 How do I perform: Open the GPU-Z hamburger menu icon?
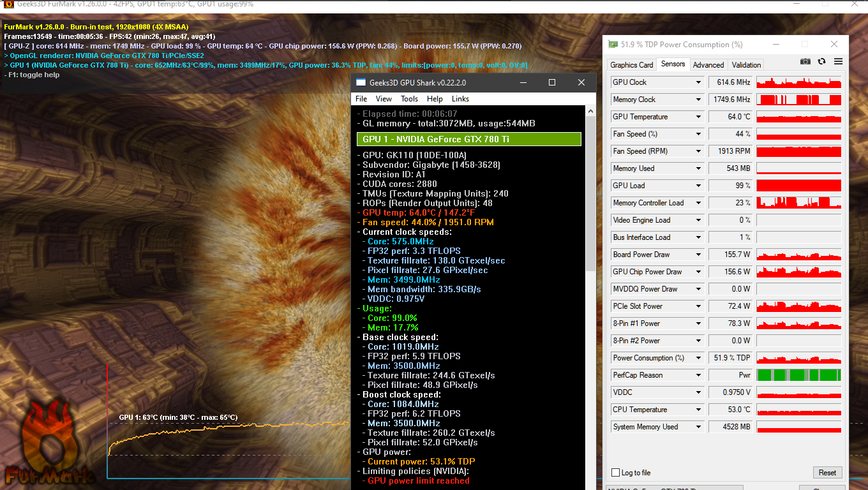click(838, 61)
